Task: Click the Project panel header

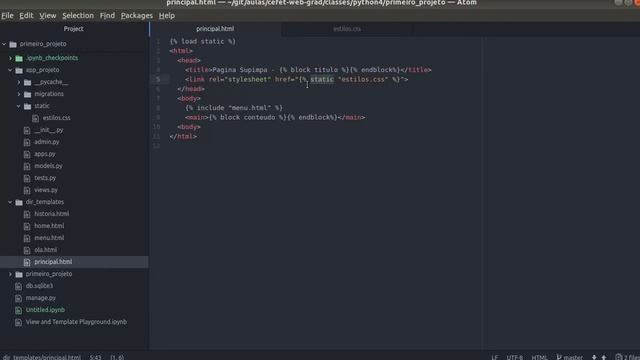Action: coord(74,29)
